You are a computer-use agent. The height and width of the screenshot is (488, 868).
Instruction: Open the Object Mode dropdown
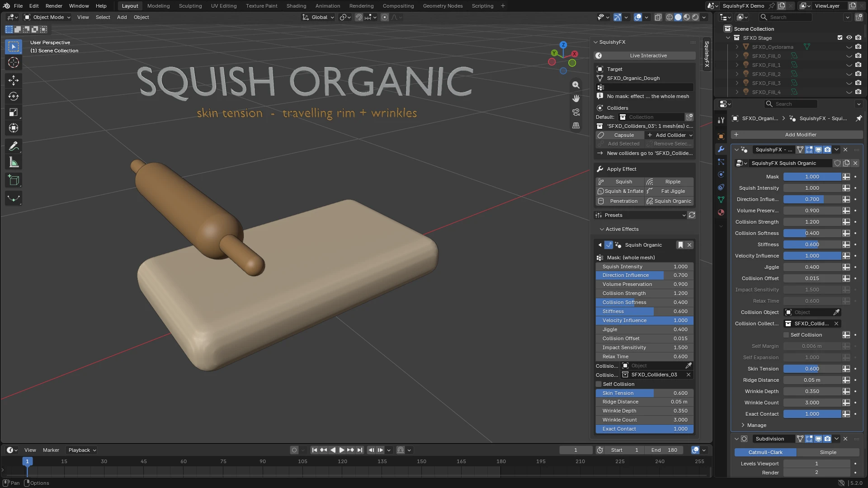tap(47, 17)
